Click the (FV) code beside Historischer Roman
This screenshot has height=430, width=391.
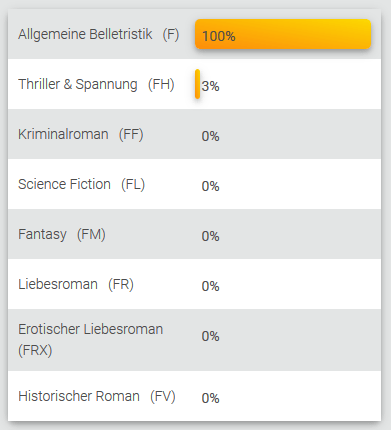tap(163, 396)
